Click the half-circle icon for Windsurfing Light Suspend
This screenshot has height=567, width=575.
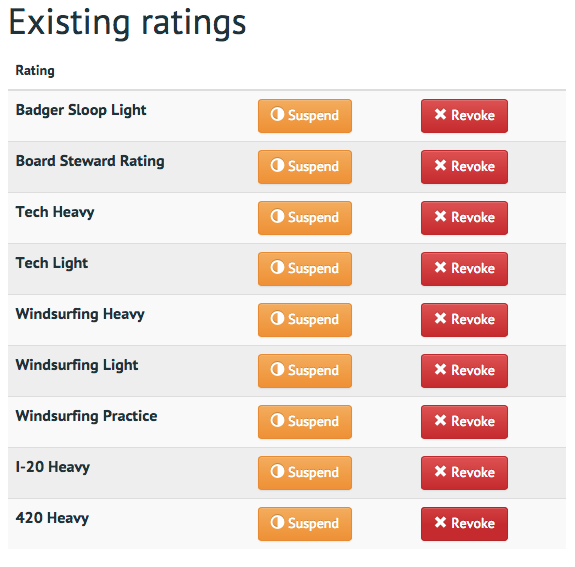tap(277, 369)
